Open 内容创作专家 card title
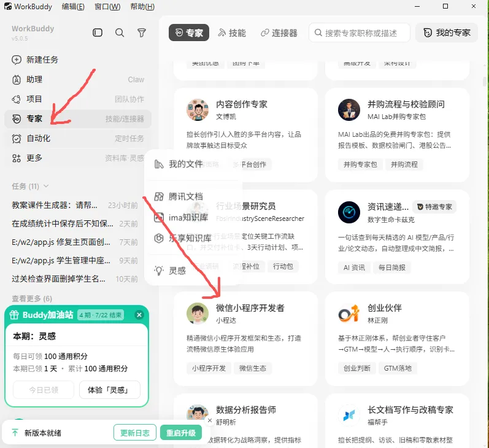 (x=242, y=104)
